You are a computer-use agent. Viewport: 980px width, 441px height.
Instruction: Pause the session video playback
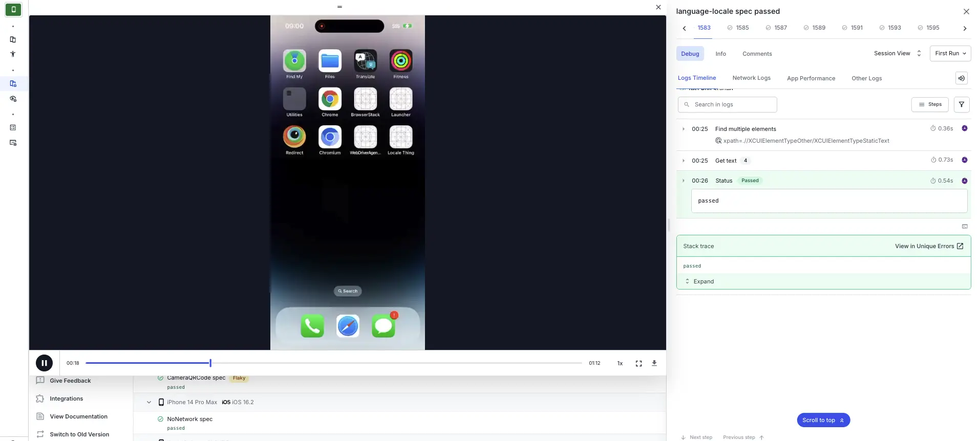coord(44,363)
